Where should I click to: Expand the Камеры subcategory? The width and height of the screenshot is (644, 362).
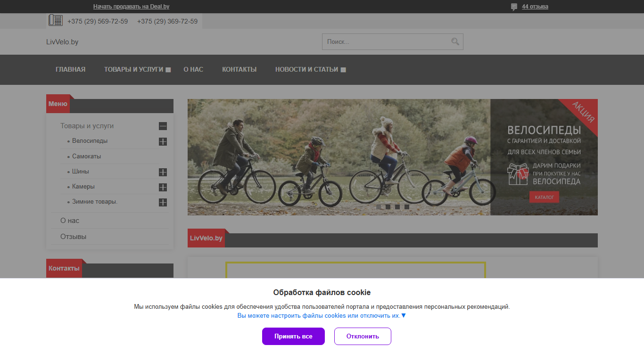(x=163, y=187)
